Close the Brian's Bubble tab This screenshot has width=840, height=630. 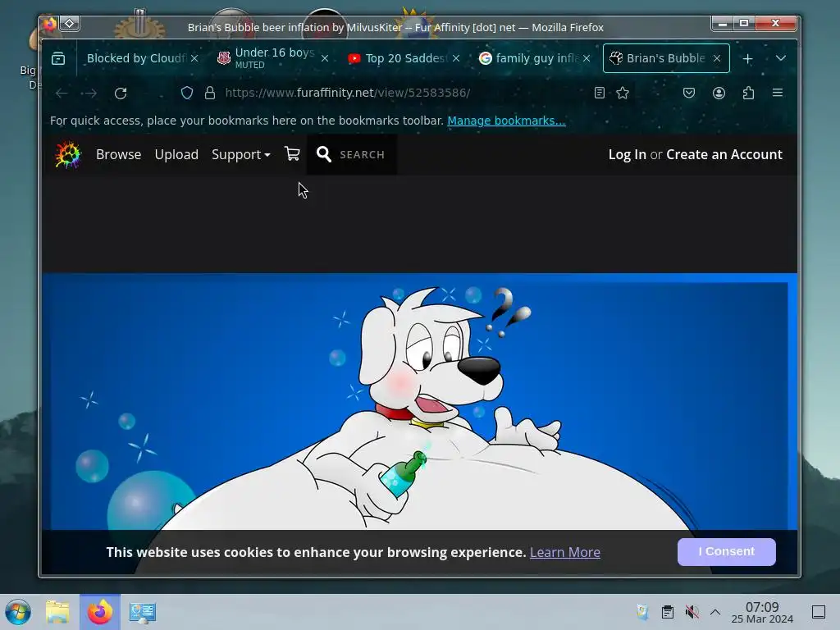(x=717, y=58)
